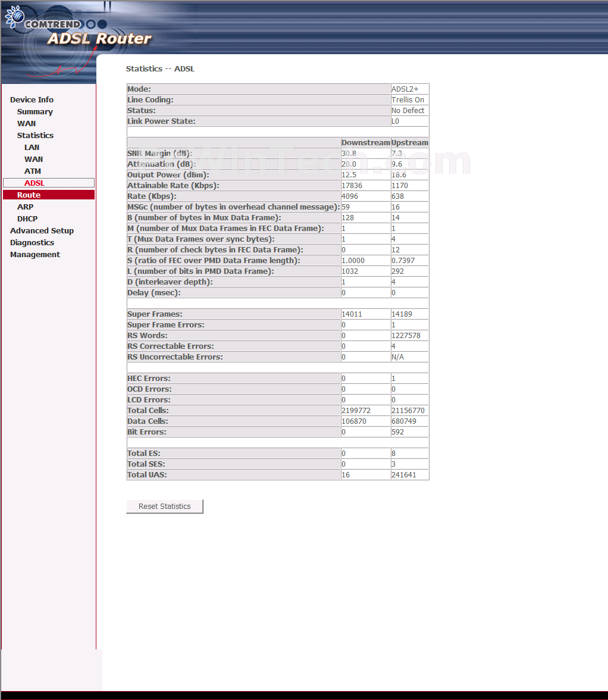
Task: Click upstream Data Cells 680749
Action: point(404,421)
